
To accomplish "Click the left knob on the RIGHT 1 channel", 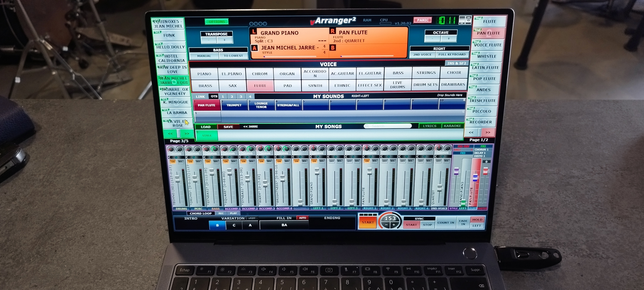I will click(x=367, y=148).
